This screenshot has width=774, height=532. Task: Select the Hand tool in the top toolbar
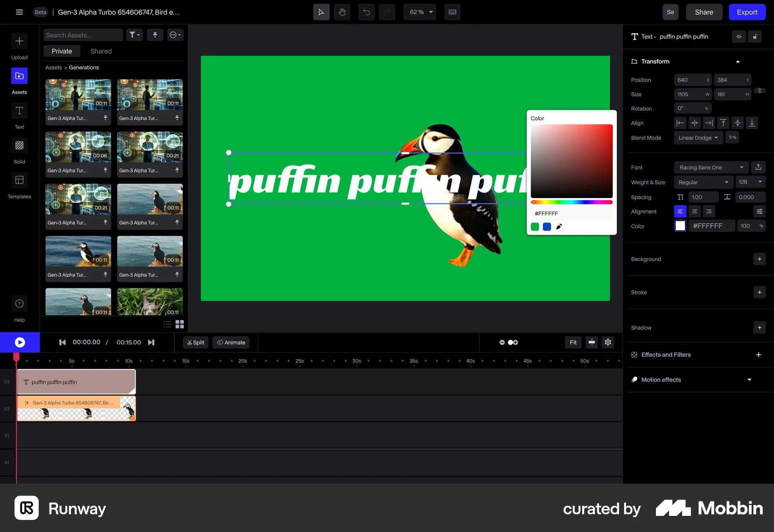(x=342, y=12)
